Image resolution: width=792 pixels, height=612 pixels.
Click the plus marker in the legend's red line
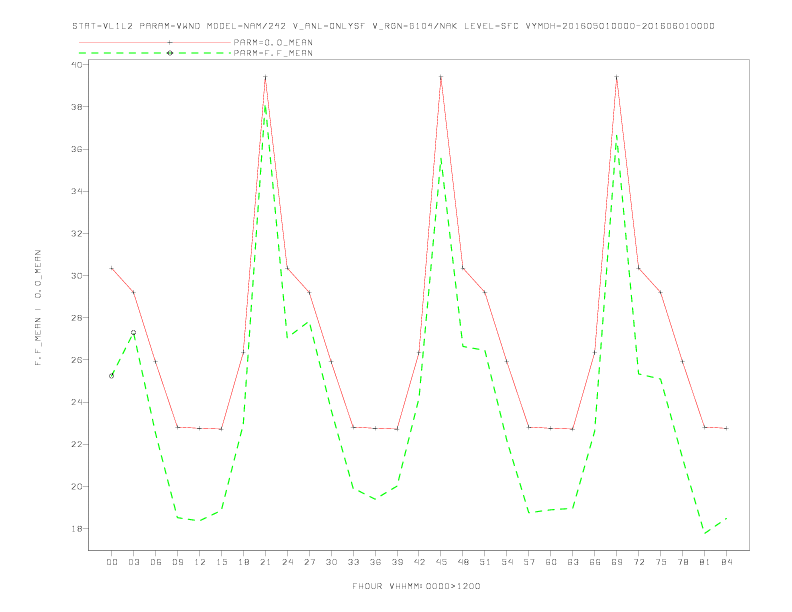pos(170,42)
